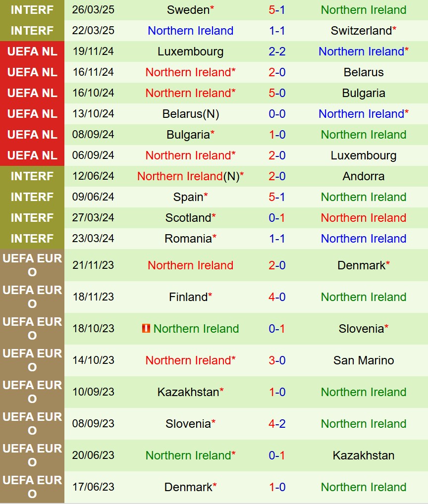Select Andorra in the 12/06/24 match
This screenshot has height=504, width=428.
(x=364, y=176)
